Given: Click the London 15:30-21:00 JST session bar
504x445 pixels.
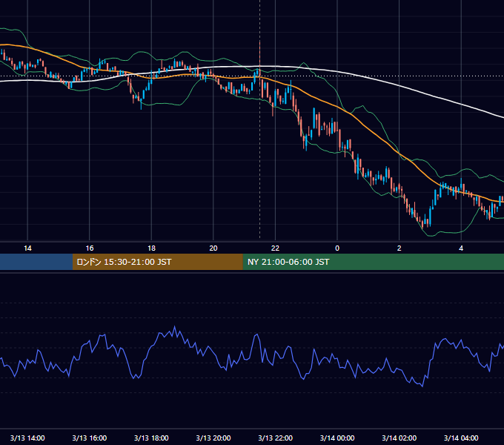Looking at the screenshot, I should coord(157,262).
